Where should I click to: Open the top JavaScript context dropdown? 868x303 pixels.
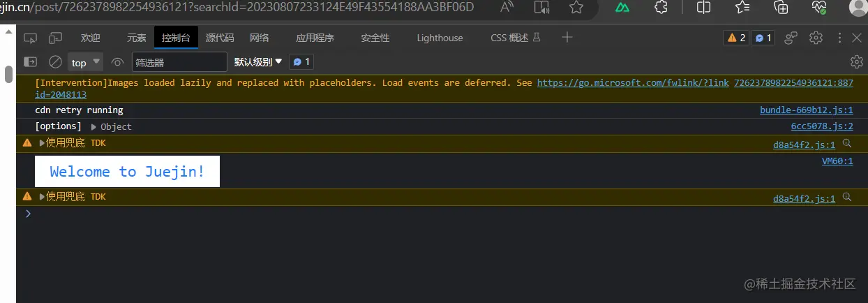tap(86, 62)
